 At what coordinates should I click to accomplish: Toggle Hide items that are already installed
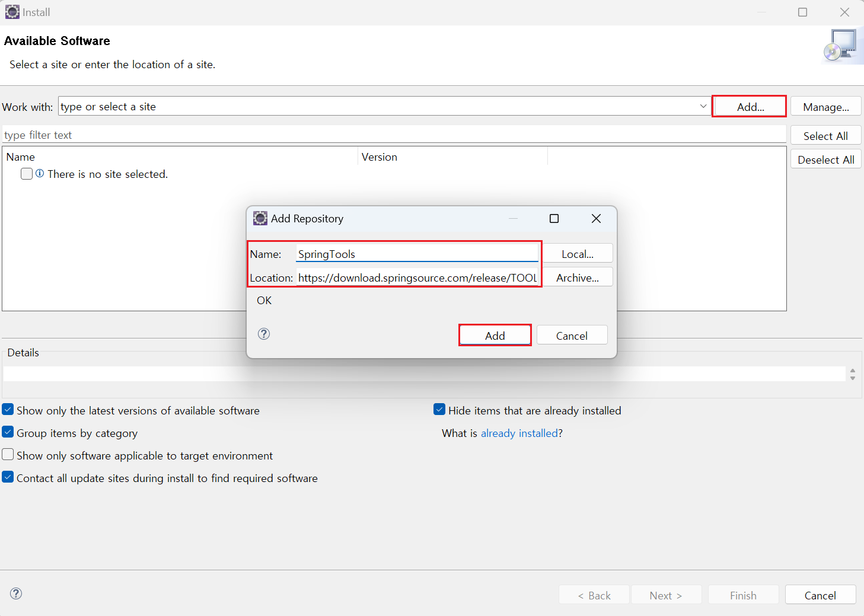(439, 410)
